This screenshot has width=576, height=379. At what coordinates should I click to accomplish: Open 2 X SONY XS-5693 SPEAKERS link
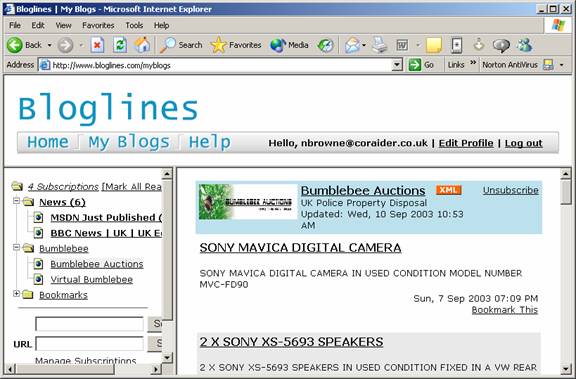(x=291, y=342)
